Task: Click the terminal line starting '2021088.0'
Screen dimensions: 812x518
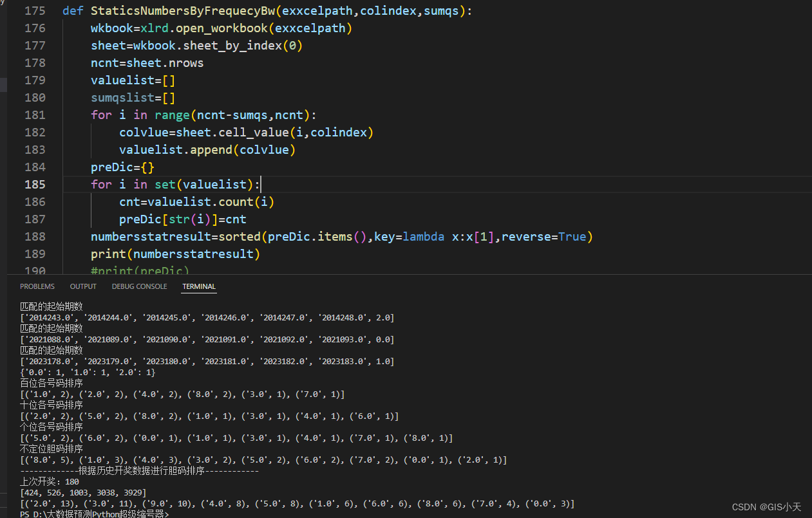Action: [x=207, y=340]
